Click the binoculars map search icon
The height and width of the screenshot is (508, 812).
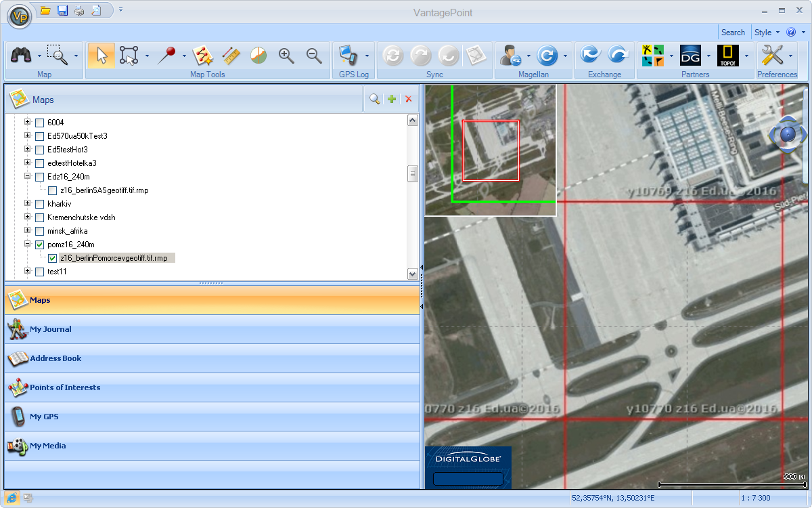tap(22, 56)
